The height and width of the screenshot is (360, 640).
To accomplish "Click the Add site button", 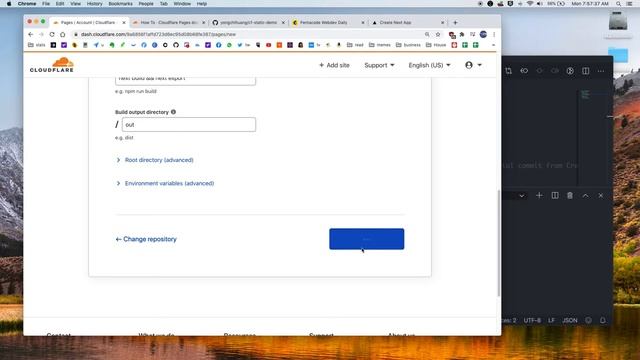I will click(x=334, y=65).
